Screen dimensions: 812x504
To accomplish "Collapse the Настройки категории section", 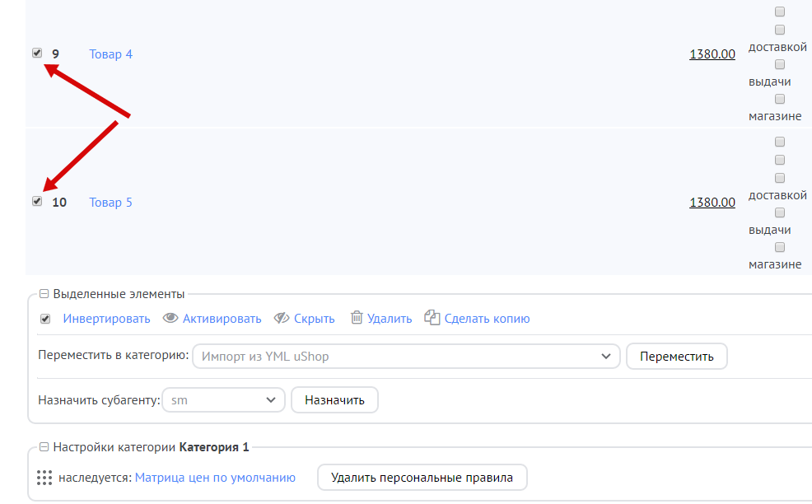I will coord(44,447).
